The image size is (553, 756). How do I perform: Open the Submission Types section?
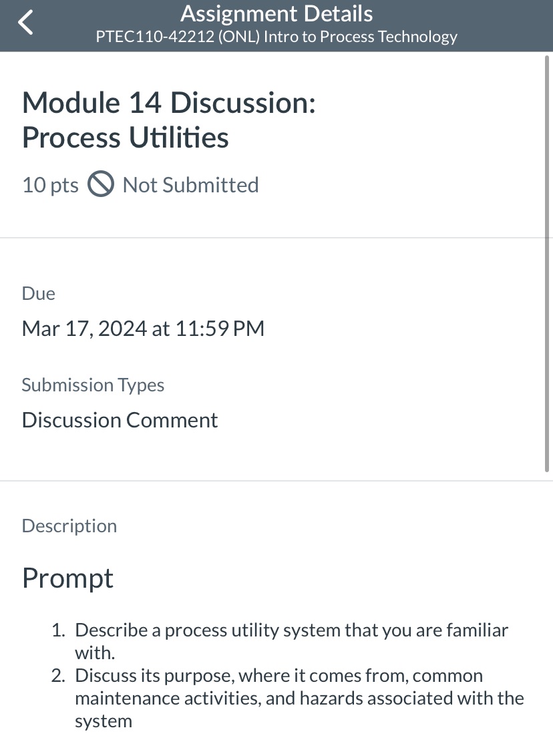click(93, 385)
